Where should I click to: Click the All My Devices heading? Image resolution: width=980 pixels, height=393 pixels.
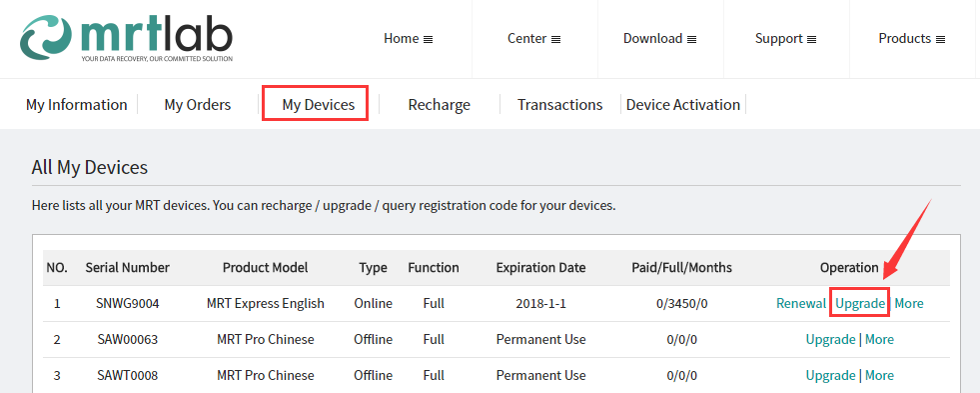89,167
